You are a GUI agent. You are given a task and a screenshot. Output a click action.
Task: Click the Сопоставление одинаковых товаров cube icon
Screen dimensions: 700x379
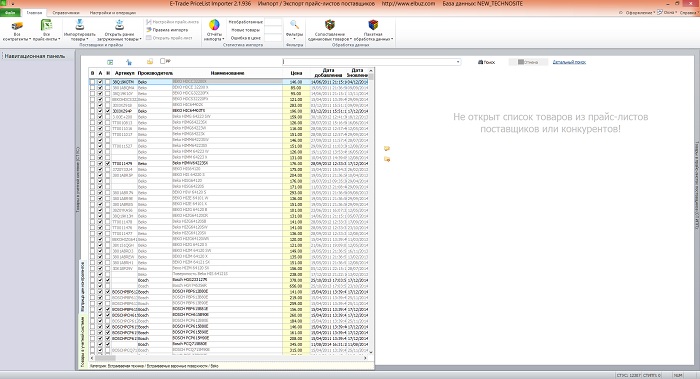[329, 25]
